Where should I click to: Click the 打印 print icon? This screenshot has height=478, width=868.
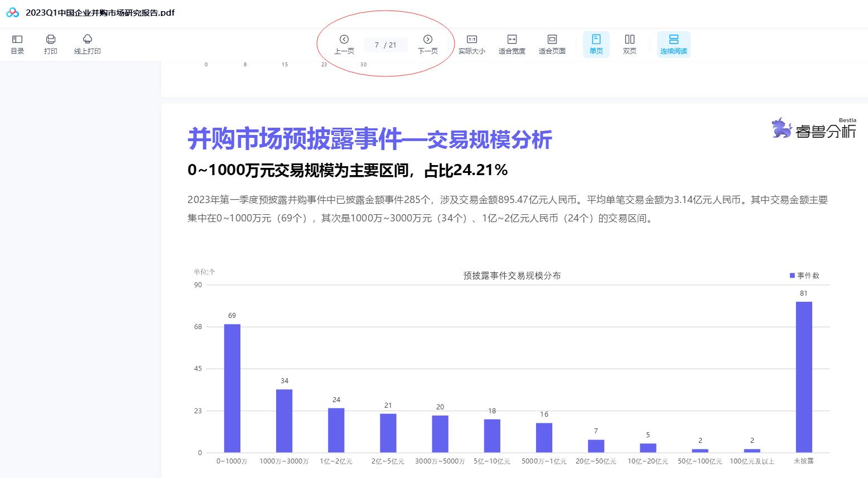tap(51, 44)
